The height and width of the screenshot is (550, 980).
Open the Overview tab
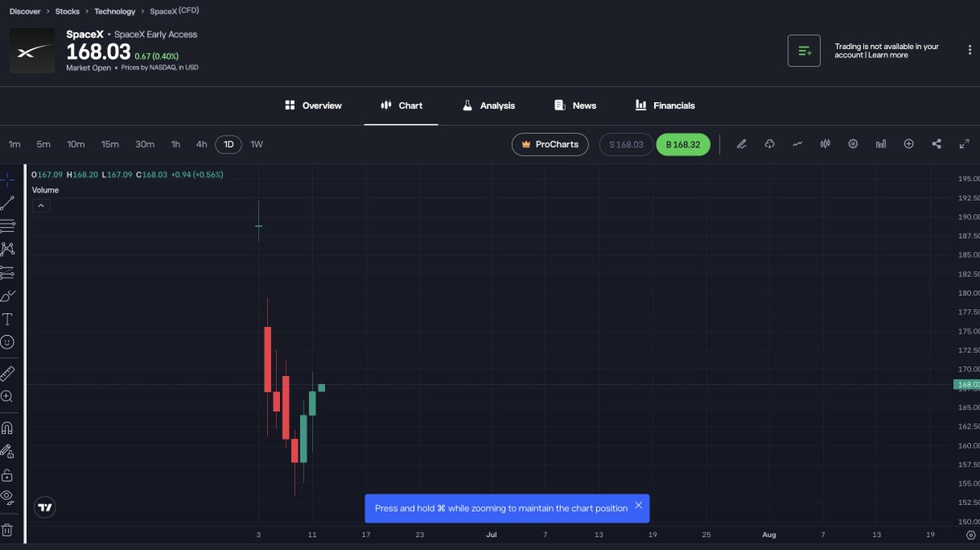(x=313, y=105)
